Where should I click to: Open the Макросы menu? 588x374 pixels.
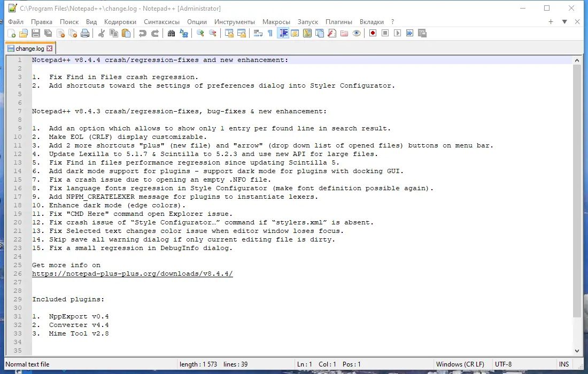coord(276,22)
